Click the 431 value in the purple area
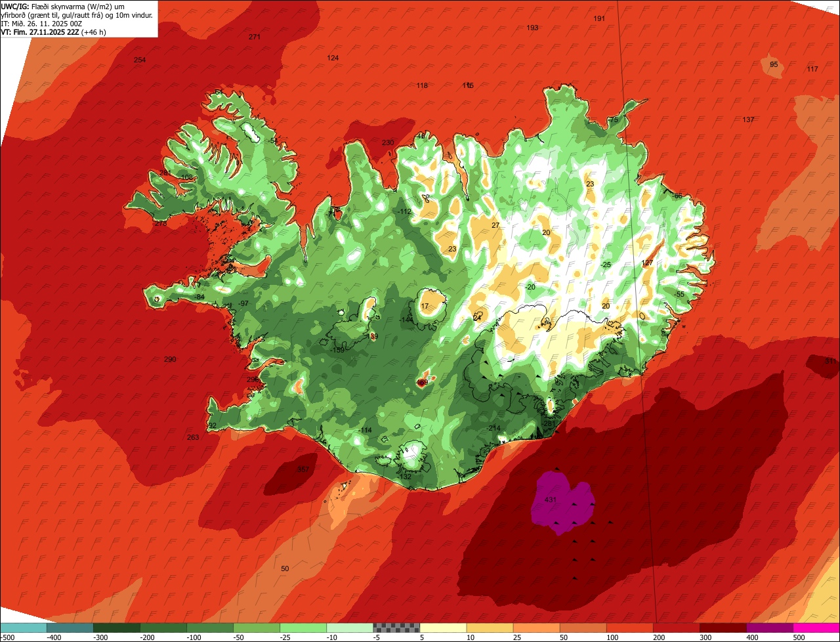Screen dimensions: 840x642 tap(551, 500)
